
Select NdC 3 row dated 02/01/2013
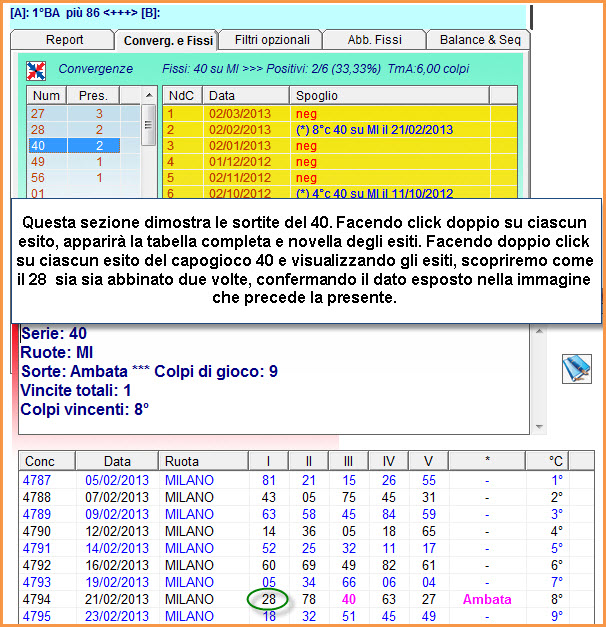point(340,146)
